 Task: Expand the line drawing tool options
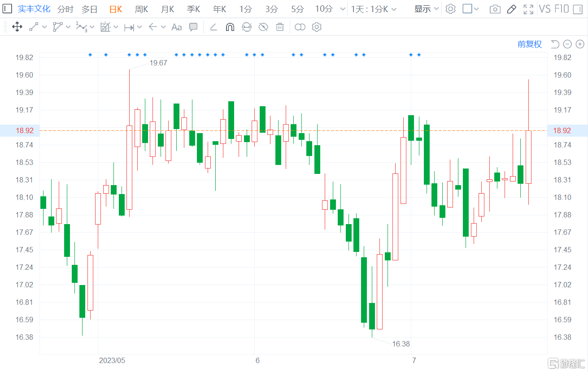pos(44,27)
